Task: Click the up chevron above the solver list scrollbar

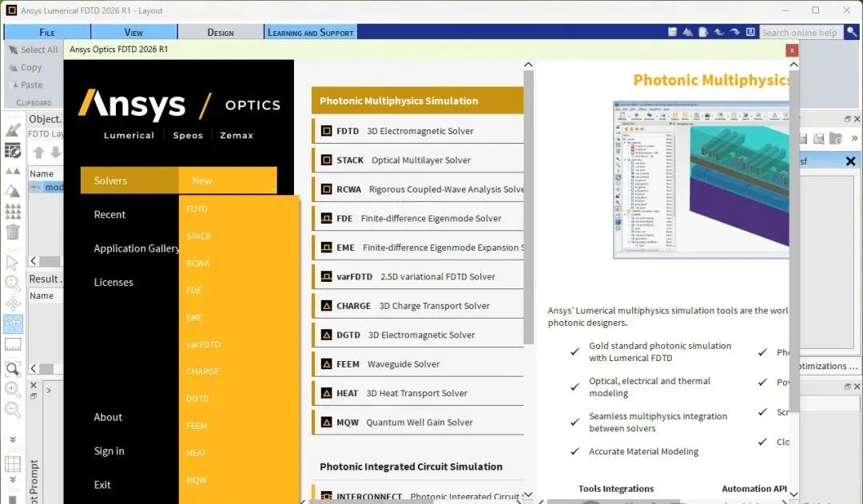Action: pos(528,65)
